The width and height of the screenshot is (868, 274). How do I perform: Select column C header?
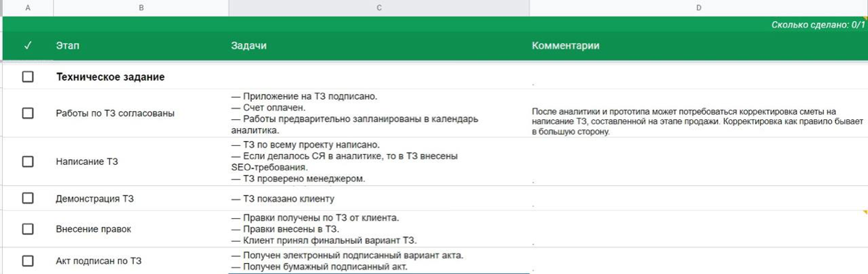pyautogui.click(x=379, y=8)
